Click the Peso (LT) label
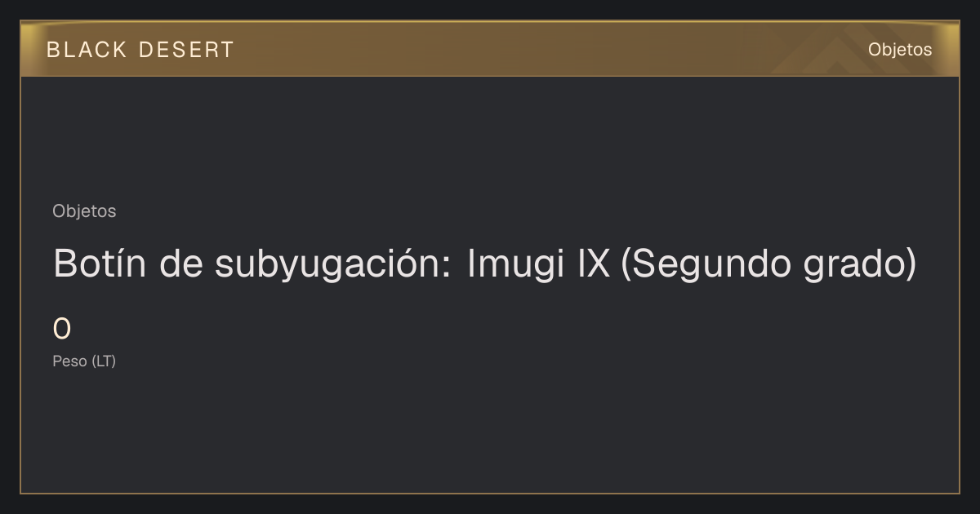980x514 pixels. 84,361
